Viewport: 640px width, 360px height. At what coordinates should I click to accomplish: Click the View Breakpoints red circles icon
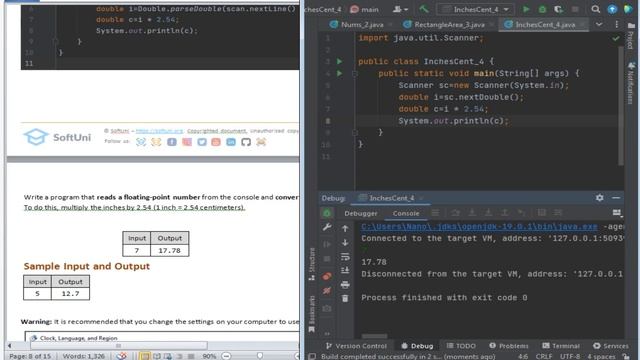327,276
